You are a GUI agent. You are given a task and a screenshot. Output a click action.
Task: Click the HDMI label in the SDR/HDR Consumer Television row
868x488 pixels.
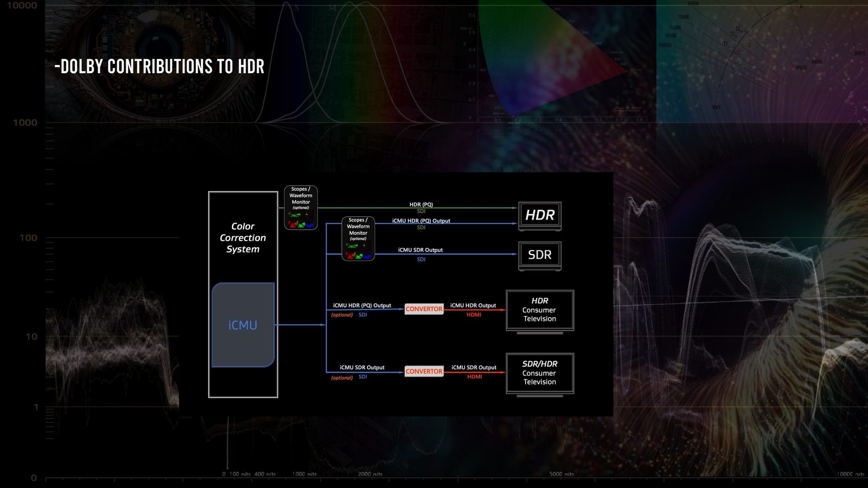click(x=475, y=376)
